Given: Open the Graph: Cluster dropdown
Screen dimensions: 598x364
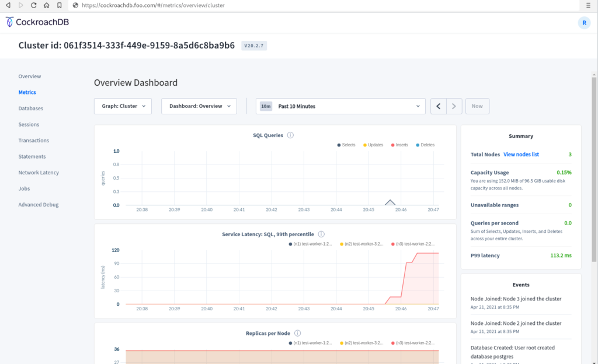Looking at the screenshot, I should [123, 106].
